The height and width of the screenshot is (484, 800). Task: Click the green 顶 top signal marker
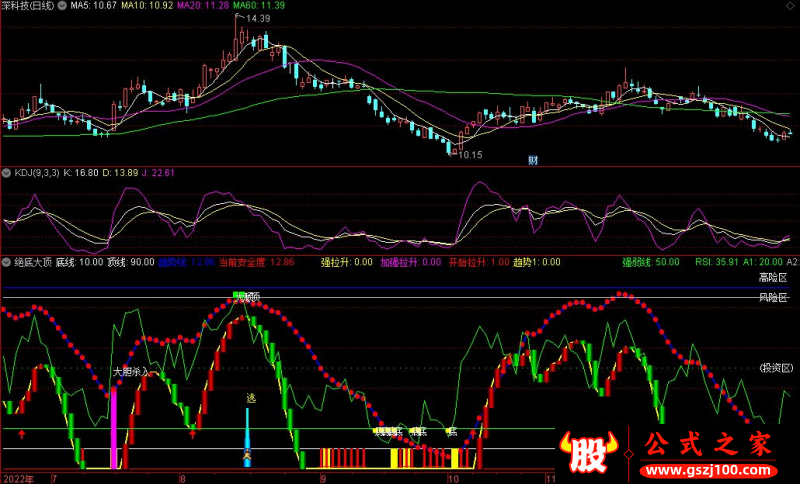tap(239, 296)
